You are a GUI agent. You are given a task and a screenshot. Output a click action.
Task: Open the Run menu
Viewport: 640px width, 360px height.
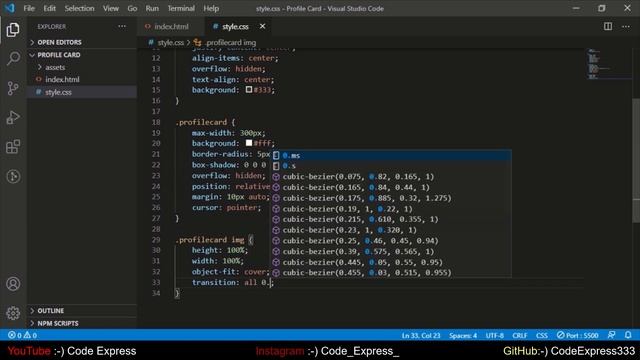[152, 8]
